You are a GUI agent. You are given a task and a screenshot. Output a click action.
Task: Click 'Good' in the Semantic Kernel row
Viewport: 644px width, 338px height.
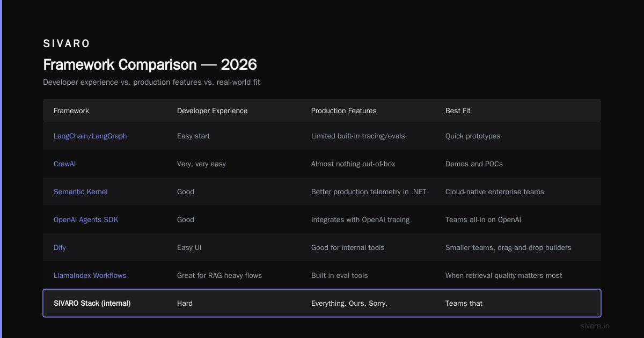pyautogui.click(x=186, y=192)
